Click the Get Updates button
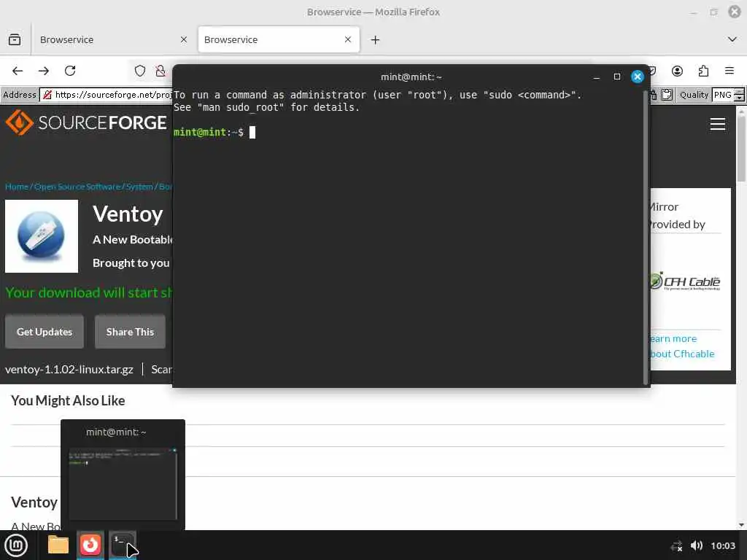Viewport: 747px width, 560px height. [x=44, y=332]
